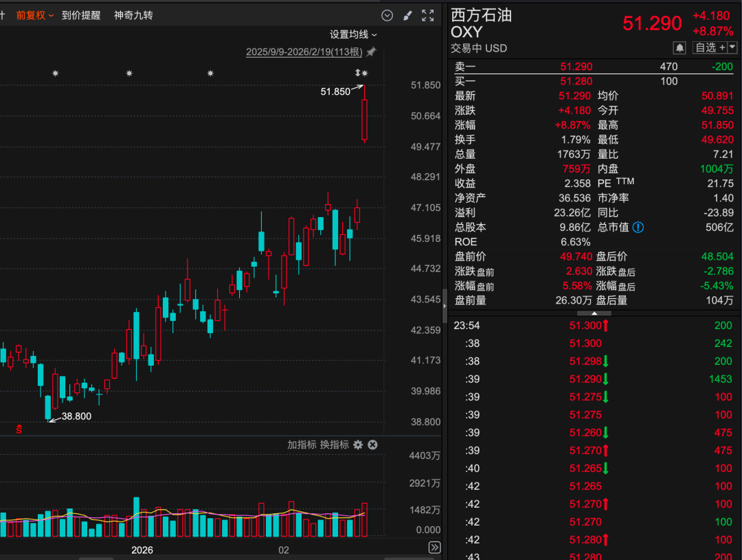Click the red S marker below the chart
Image resolution: width=742 pixels, height=560 pixels.
coord(19,429)
